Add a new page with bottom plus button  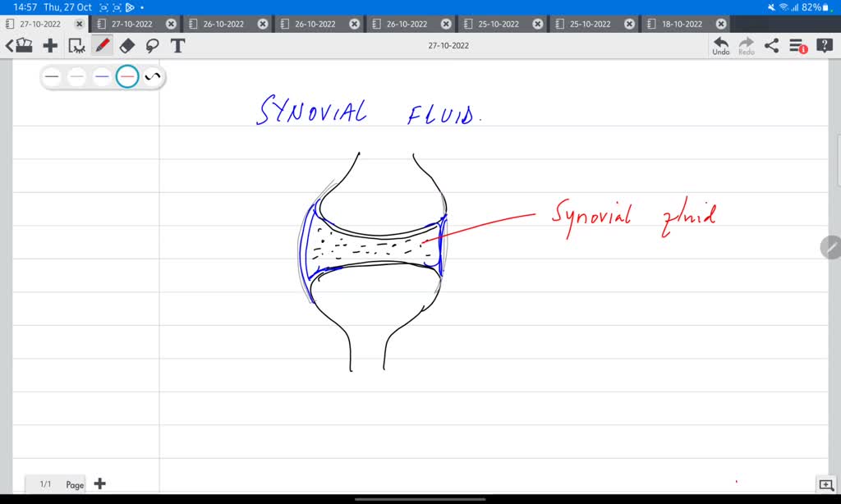click(x=99, y=483)
